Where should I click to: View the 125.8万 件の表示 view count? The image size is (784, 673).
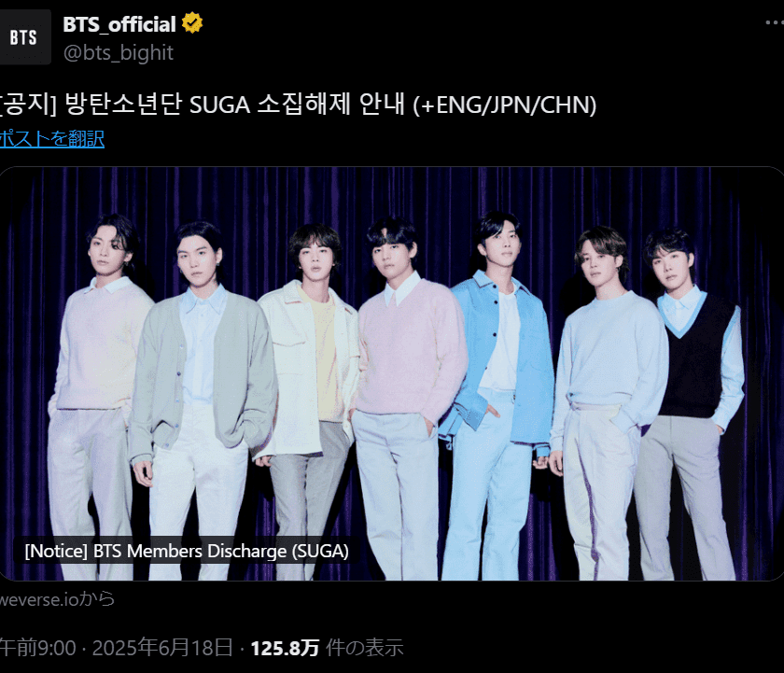click(327, 648)
